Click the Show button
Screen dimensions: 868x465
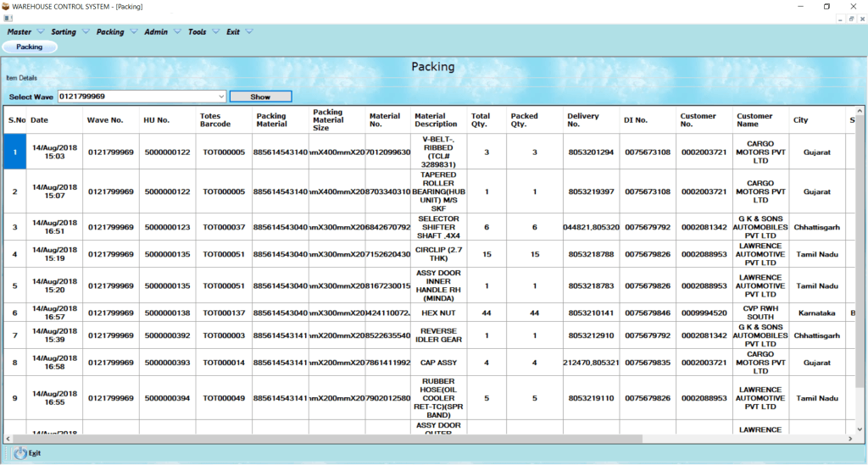[260, 97]
